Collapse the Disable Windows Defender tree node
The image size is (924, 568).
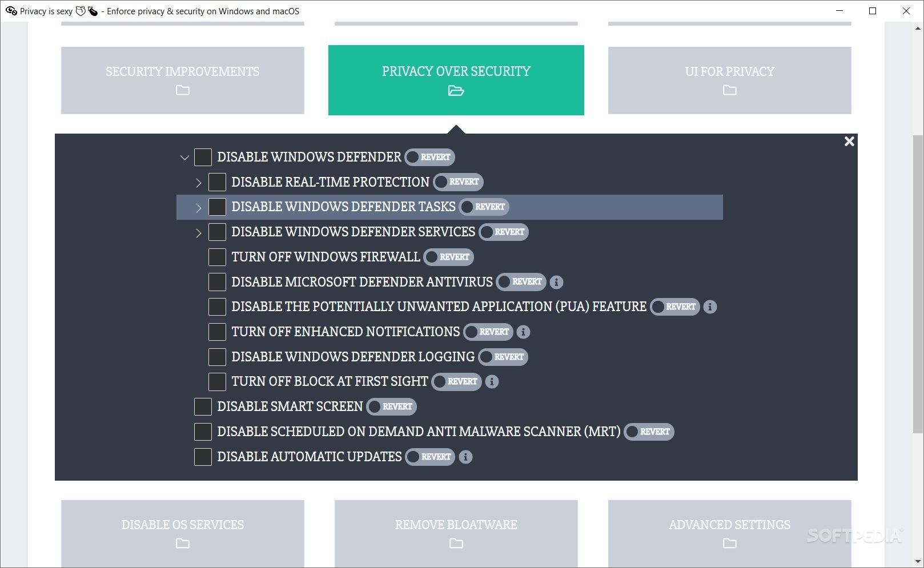click(184, 158)
